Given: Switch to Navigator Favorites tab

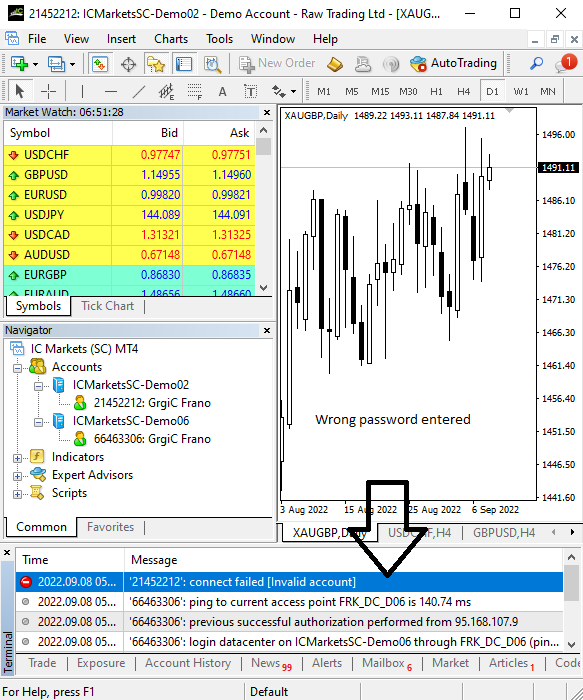Looking at the screenshot, I should pyautogui.click(x=110, y=527).
